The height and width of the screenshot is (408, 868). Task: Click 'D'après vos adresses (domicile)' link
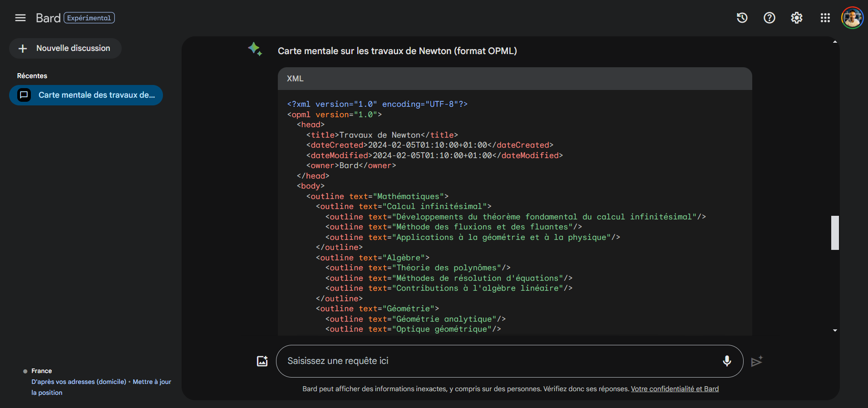(x=79, y=382)
